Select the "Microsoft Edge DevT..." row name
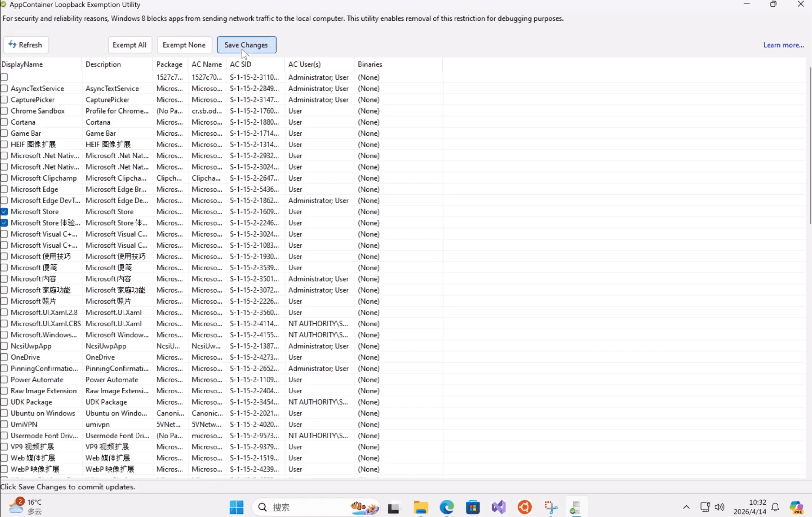Viewport: 812px width, 517px height. pos(45,200)
